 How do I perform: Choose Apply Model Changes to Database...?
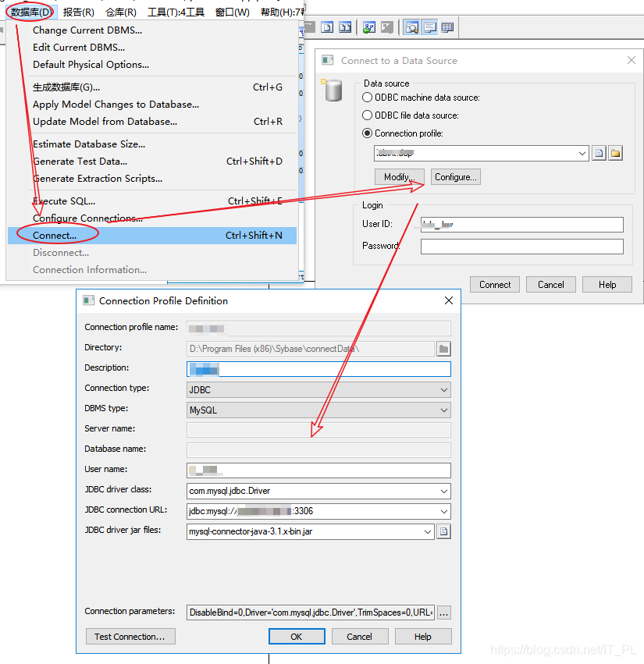[x=151, y=105]
